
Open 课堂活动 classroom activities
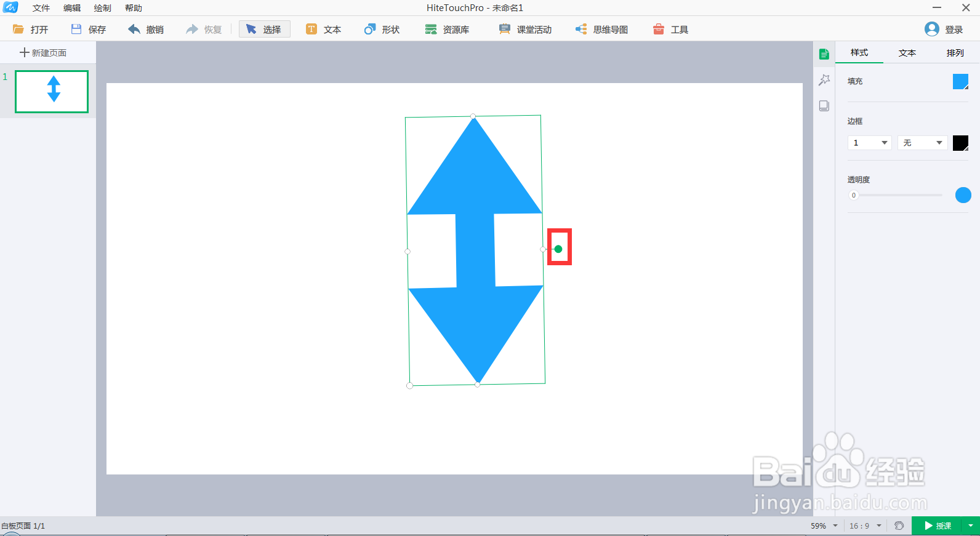tap(525, 30)
